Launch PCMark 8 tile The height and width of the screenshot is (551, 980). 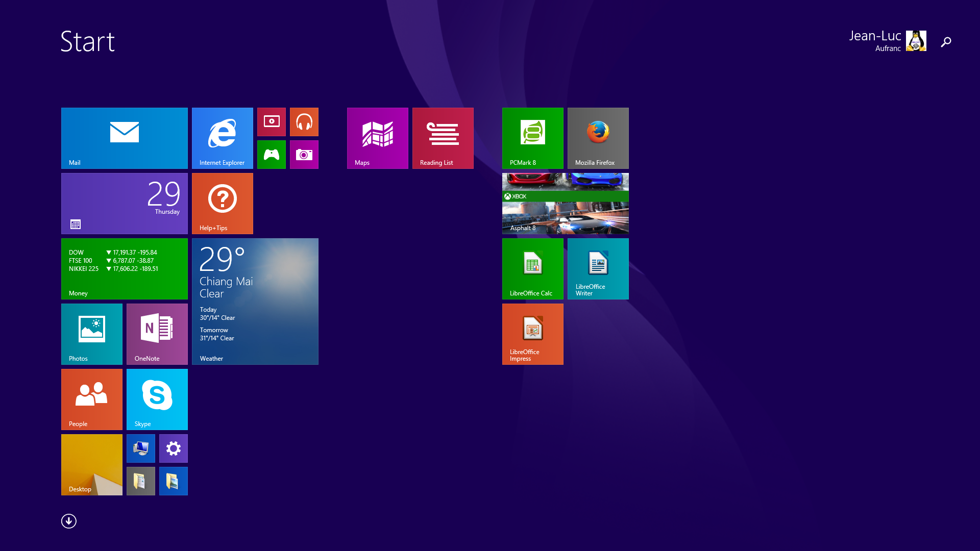pos(533,138)
